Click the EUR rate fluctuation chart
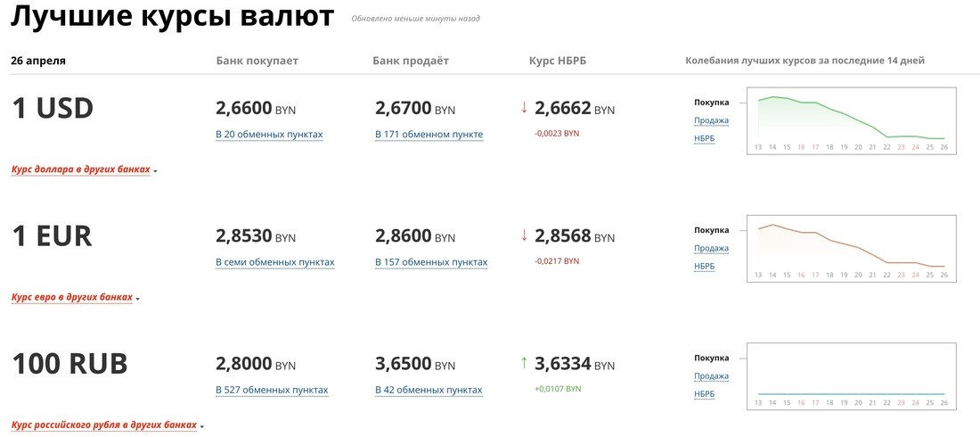The height and width of the screenshot is (437, 980). click(x=851, y=247)
